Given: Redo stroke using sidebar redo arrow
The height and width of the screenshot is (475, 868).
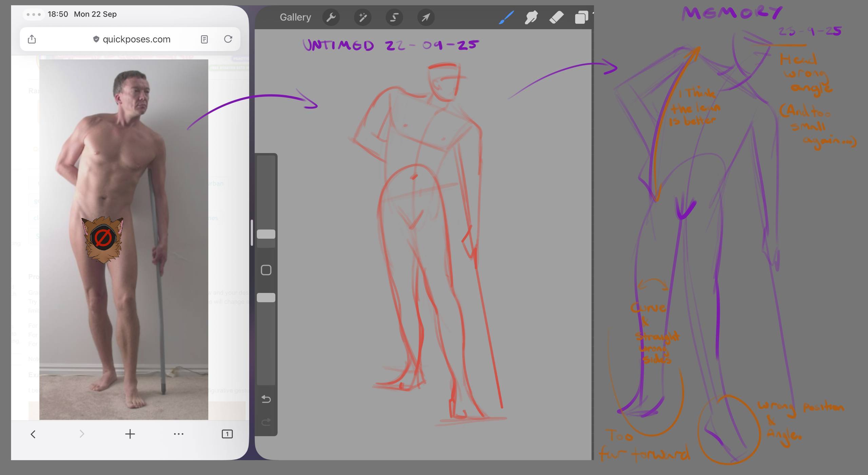Looking at the screenshot, I should [x=266, y=422].
